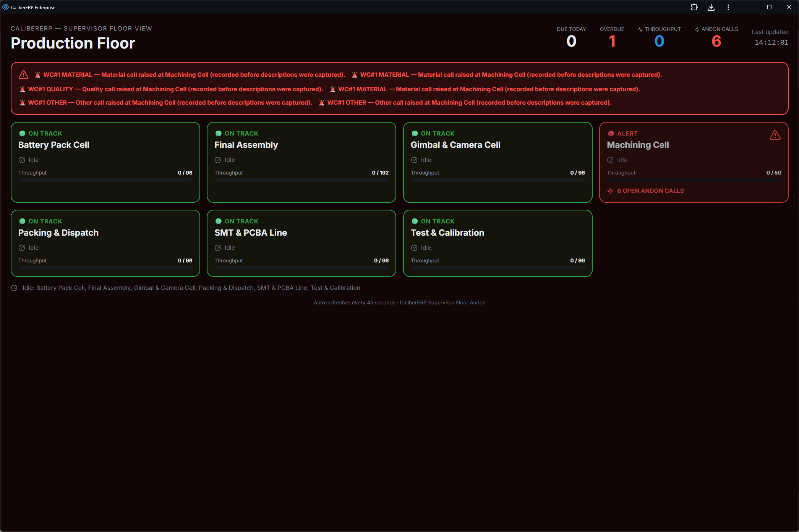
Task: Open the SMT & PCBA Line card title
Action: point(251,233)
